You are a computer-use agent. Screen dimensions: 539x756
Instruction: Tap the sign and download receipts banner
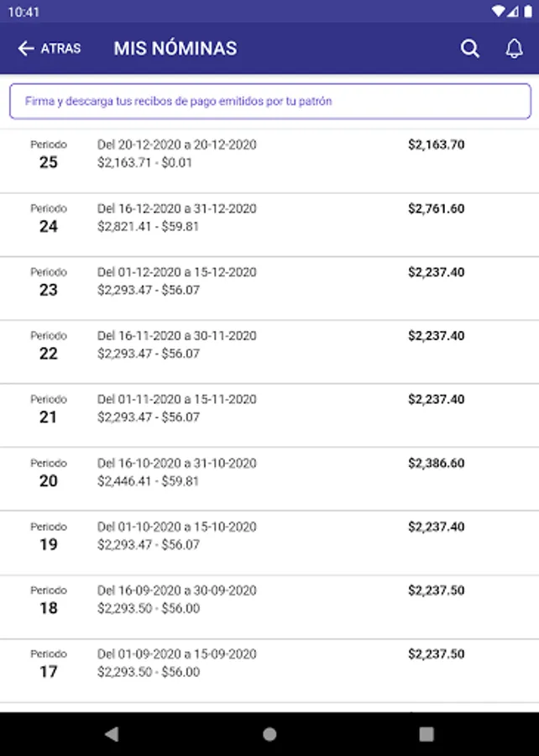[269, 102]
